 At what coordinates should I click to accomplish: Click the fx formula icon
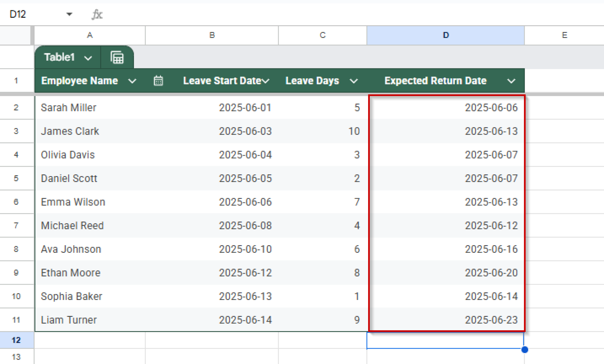[97, 14]
